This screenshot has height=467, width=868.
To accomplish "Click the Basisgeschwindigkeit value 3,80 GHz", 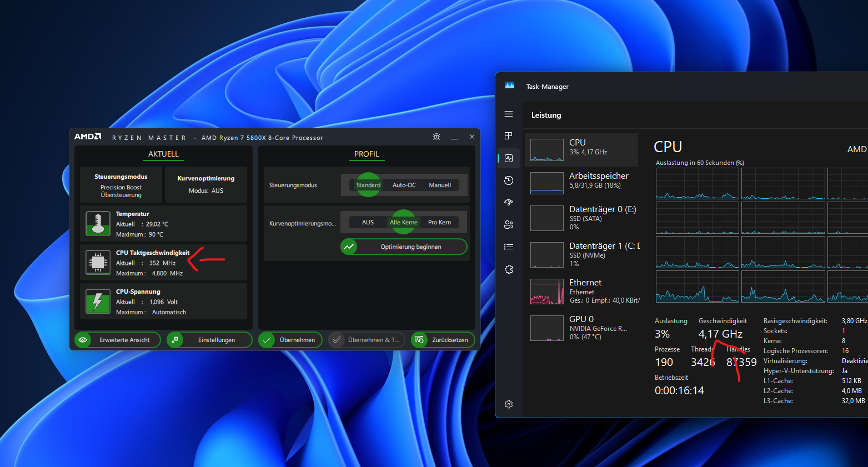I will (x=854, y=321).
